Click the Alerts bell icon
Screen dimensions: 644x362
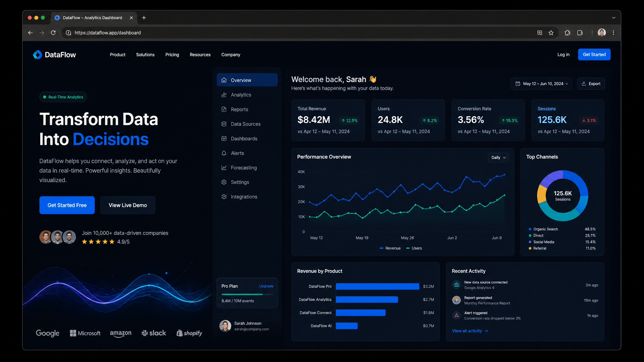[224, 153]
